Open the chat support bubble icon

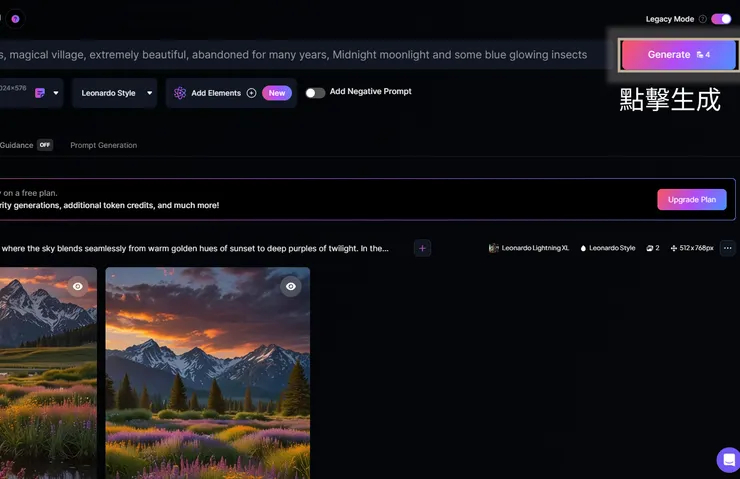click(x=729, y=460)
